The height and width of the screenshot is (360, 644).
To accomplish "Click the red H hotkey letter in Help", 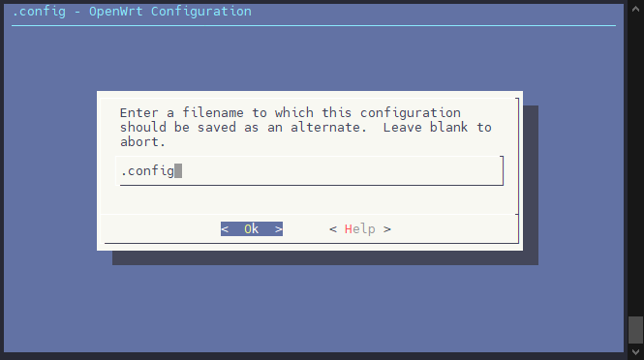I will pyautogui.click(x=349, y=228).
